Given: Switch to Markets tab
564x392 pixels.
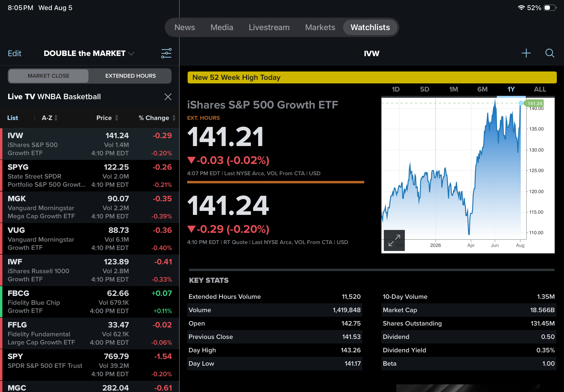Looking at the screenshot, I should click(x=320, y=27).
